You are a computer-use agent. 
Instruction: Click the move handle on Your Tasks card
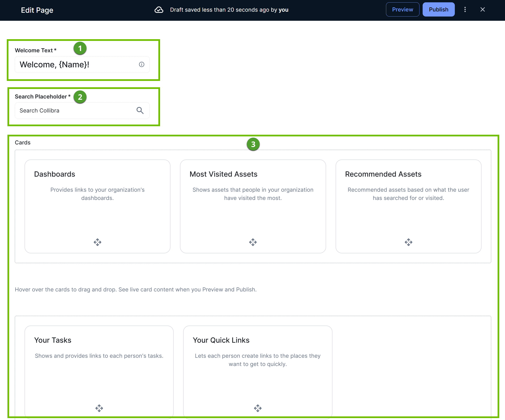point(99,408)
